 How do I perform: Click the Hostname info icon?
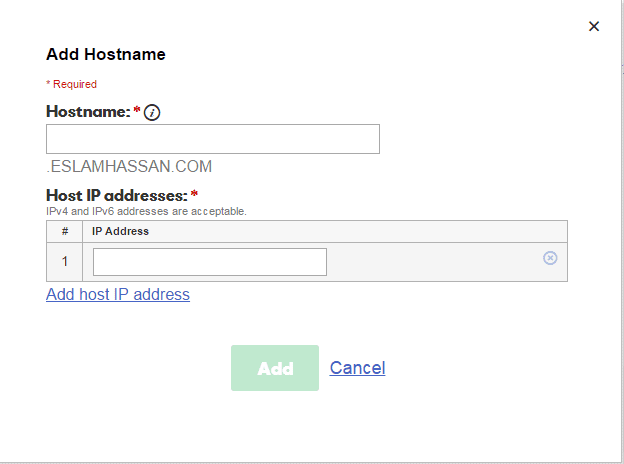tap(152, 113)
